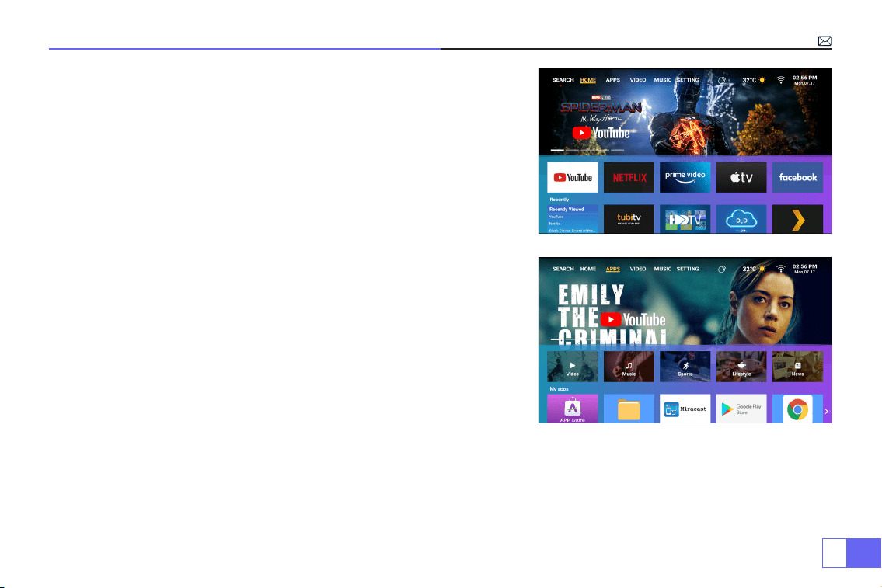This screenshot has width=882, height=588.
Task: Select MUSIC in the Spider-Man screen menu
Action: tap(663, 80)
